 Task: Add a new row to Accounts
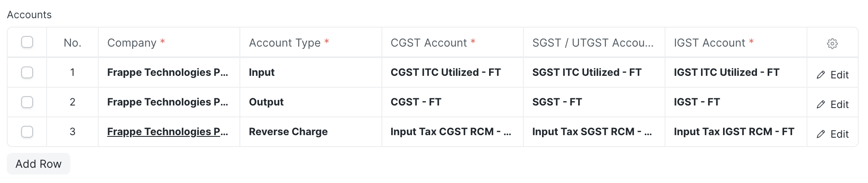point(39,164)
